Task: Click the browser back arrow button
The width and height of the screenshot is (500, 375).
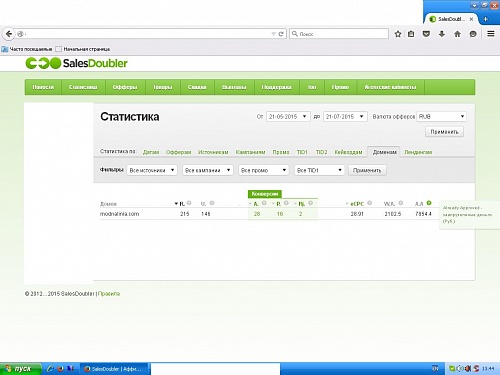Action: pyautogui.click(x=9, y=34)
